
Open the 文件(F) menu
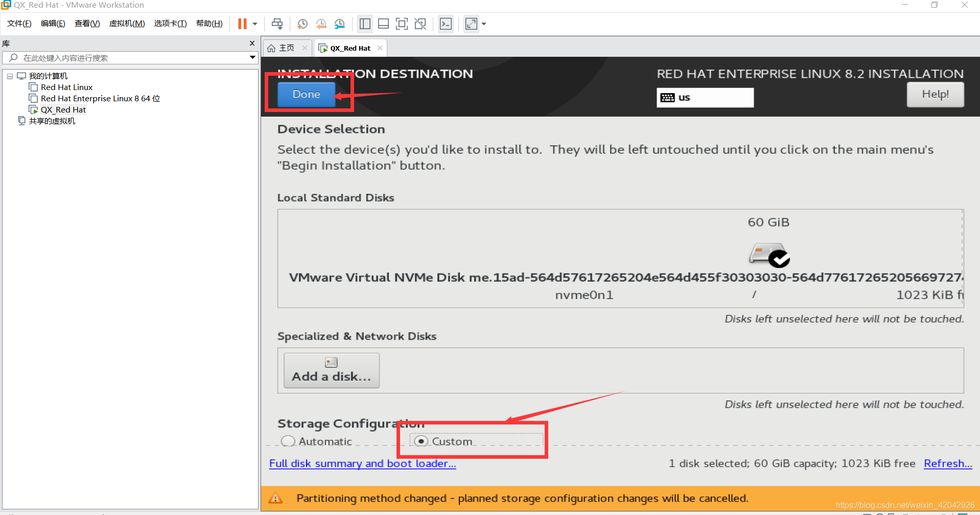(x=19, y=24)
